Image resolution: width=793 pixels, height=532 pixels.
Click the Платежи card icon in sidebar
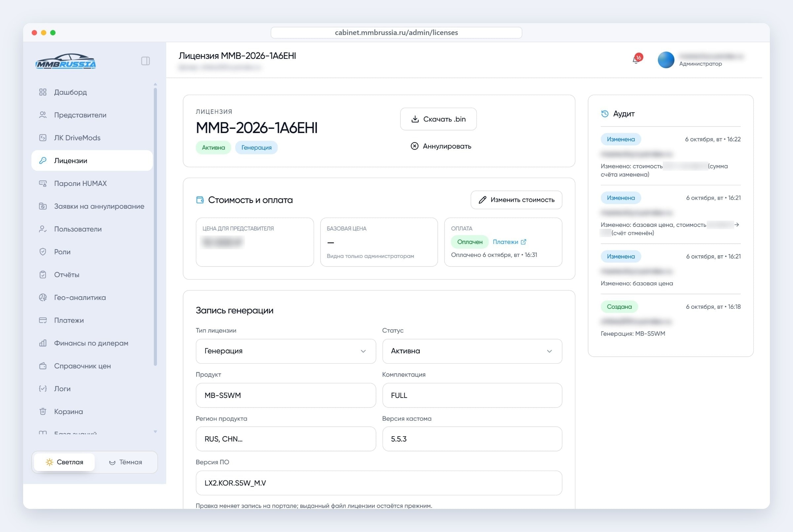(42, 320)
